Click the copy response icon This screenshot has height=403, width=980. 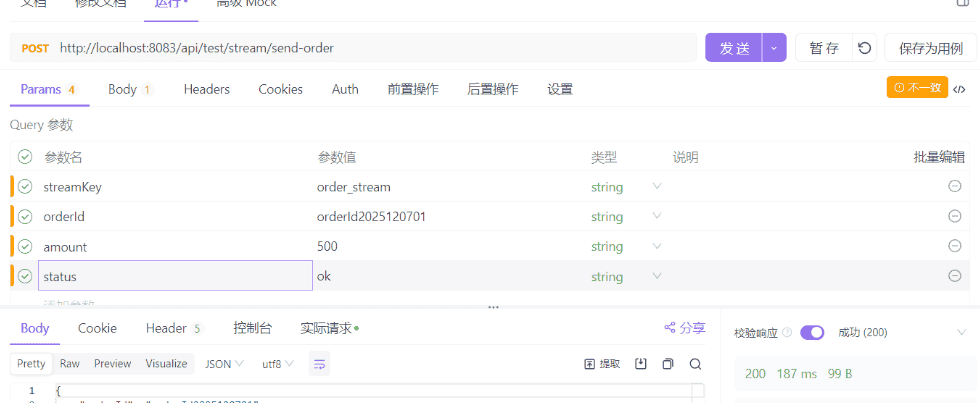(668, 364)
